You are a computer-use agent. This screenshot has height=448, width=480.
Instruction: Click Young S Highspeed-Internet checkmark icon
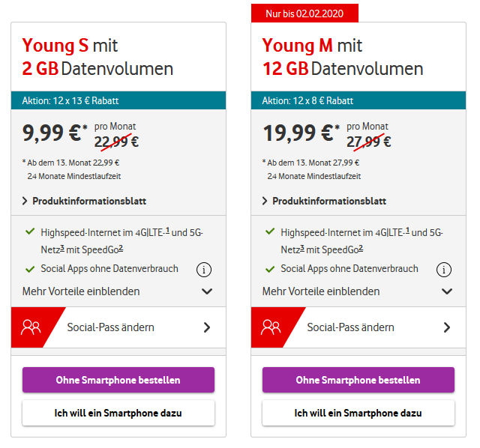tap(30, 232)
